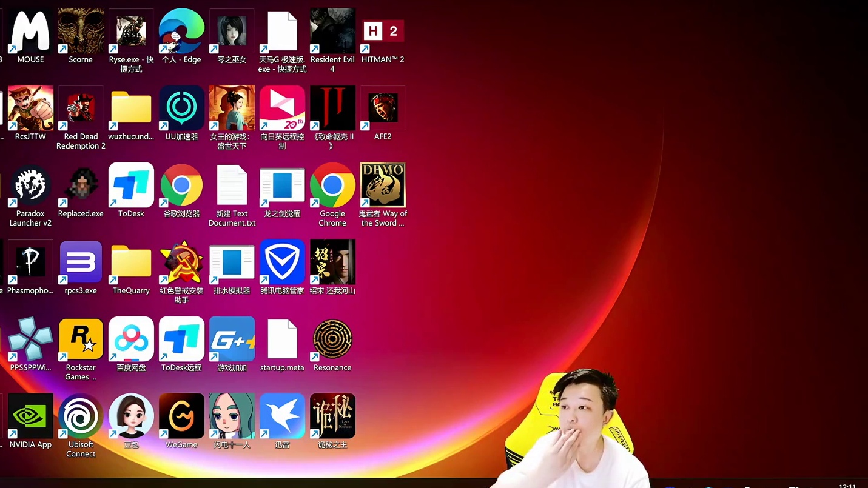Launch the 诡秘之主 game shortcut
The image size is (868, 488).
click(332, 416)
